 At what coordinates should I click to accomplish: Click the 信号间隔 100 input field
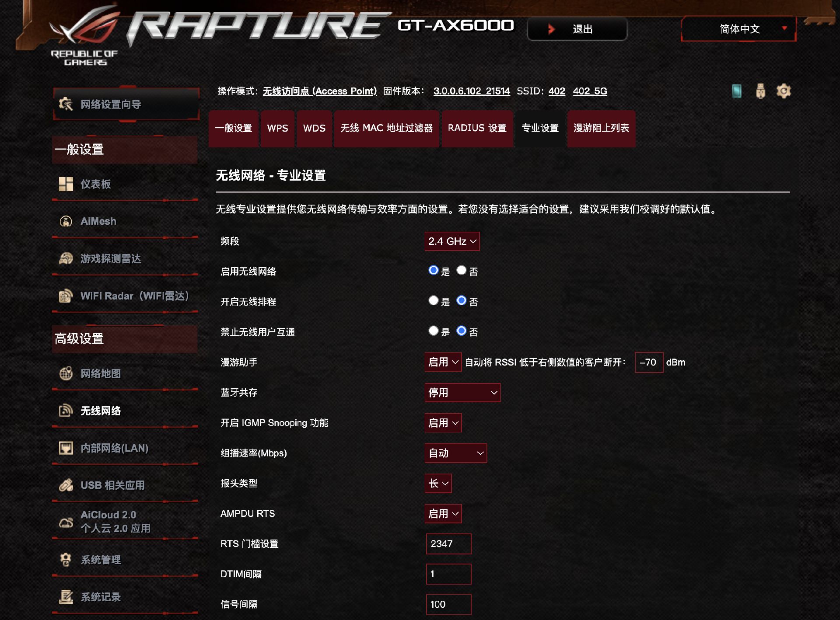(448, 604)
